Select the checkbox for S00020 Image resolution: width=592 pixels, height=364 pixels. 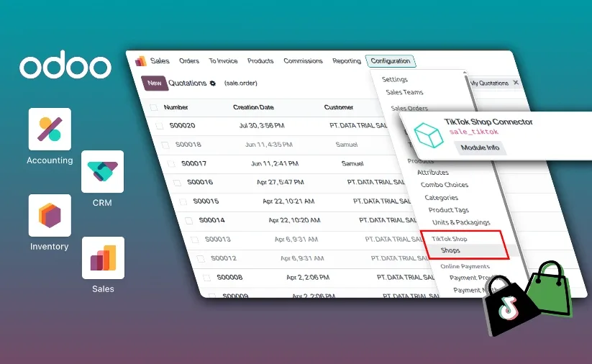tap(160, 126)
